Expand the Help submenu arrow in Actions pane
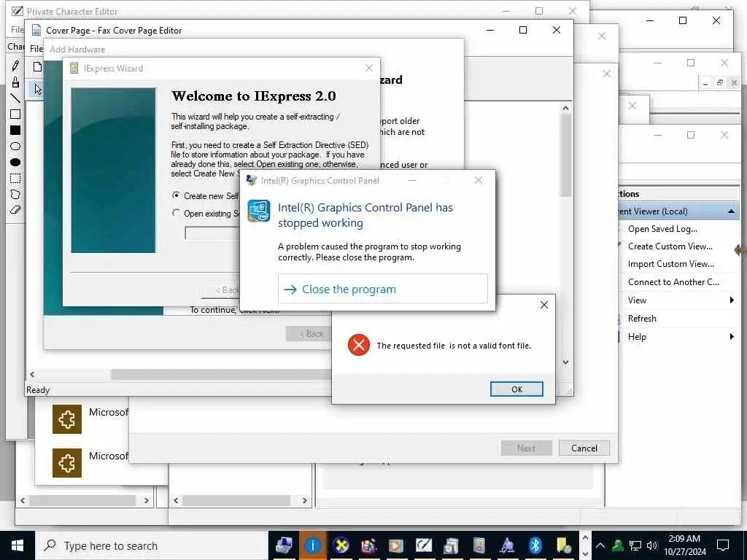This screenshot has height=560, width=747. pyautogui.click(x=732, y=337)
